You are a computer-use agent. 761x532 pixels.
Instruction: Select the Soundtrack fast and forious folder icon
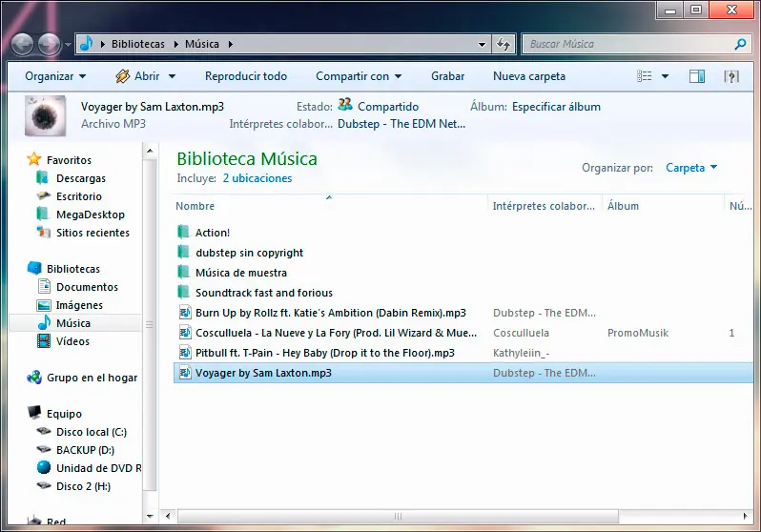183,292
